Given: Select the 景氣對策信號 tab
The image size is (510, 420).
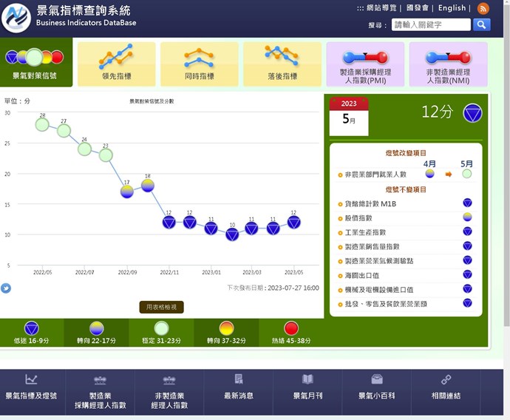Looking at the screenshot, I should 35,64.
